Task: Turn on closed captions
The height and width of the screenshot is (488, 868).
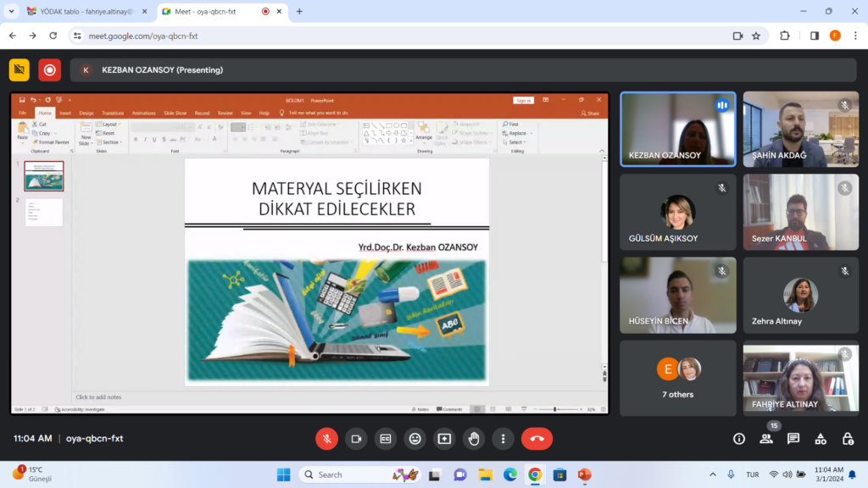Action: (386, 439)
